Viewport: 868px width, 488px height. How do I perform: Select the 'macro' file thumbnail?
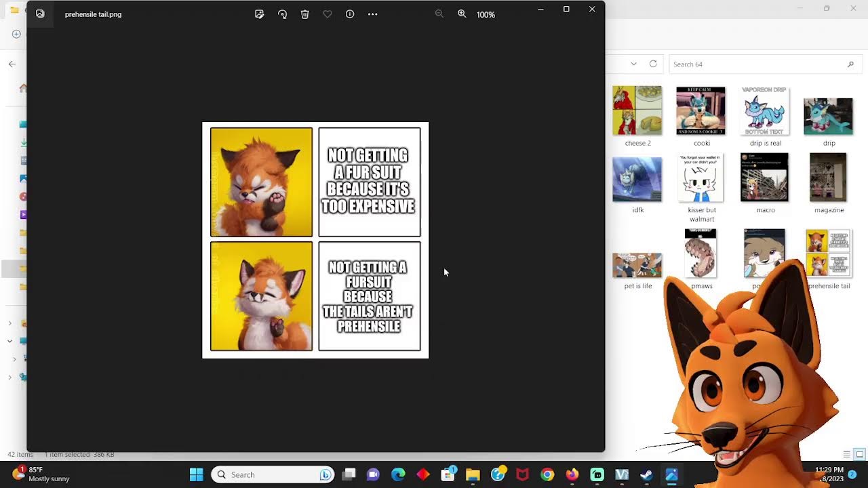tap(764, 178)
